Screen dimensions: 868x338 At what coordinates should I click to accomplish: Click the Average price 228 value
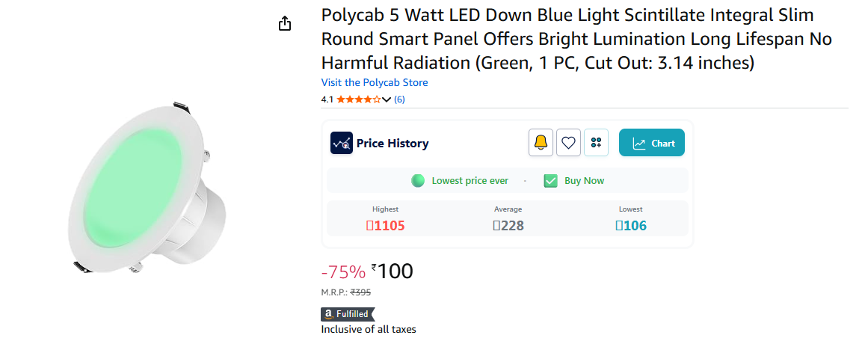[508, 226]
